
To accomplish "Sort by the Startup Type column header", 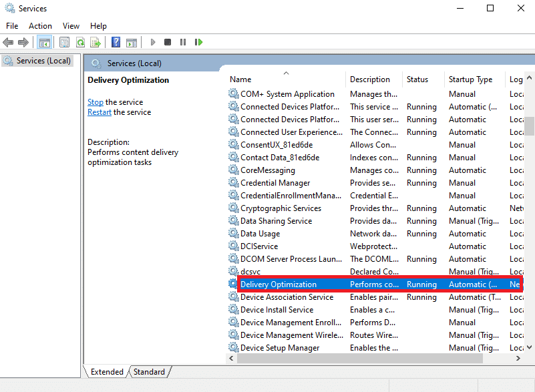I will click(x=474, y=79).
